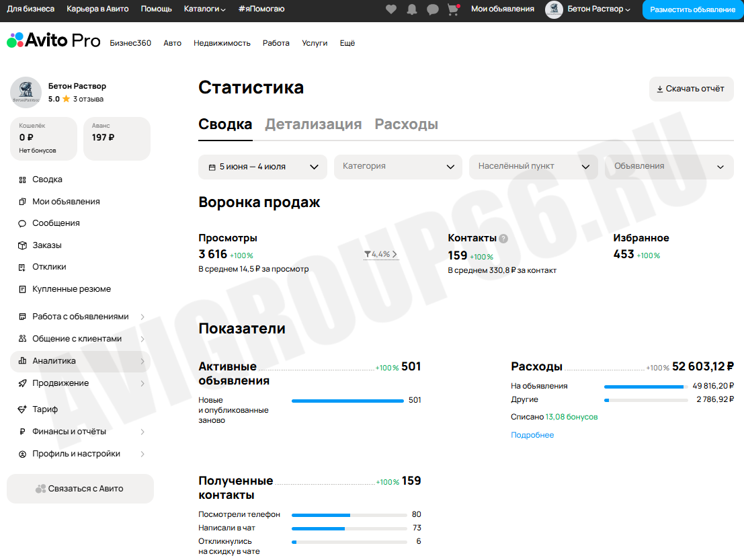Screen dimensions: 744x560
Task: Open the Мои объявления top bar link
Action: click(503, 9)
